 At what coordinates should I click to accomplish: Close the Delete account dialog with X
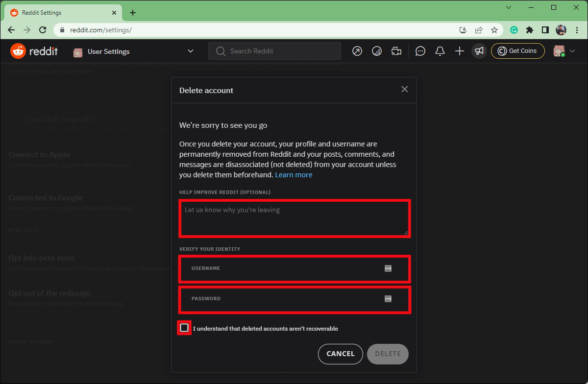(404, 89)
